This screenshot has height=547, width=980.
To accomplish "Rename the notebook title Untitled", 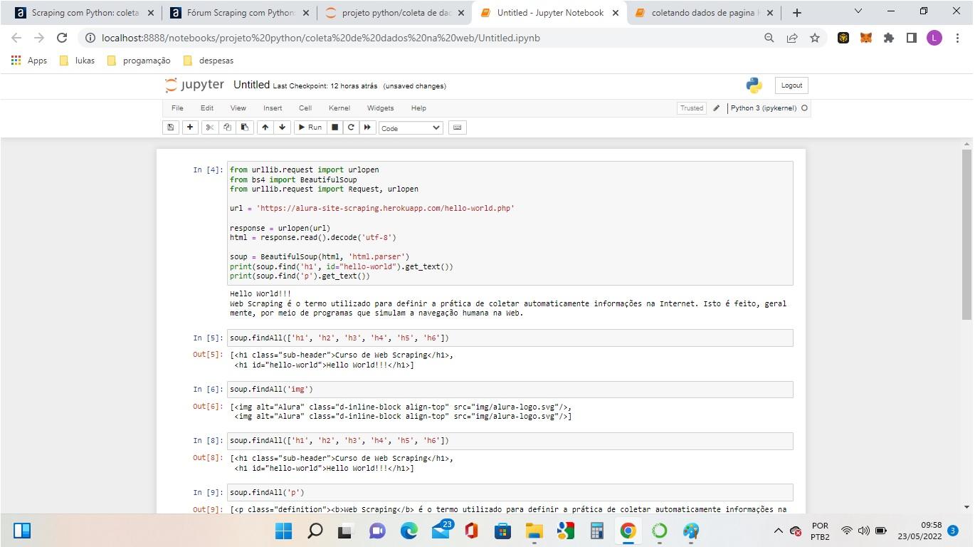I will pos(251,85).
